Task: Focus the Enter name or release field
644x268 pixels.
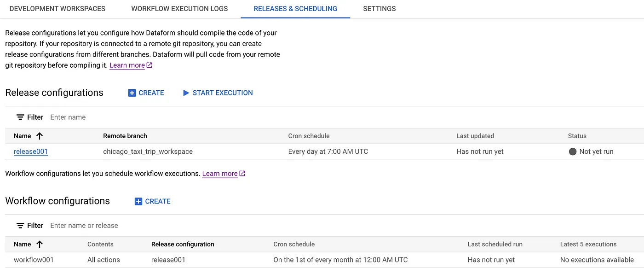Action: (138, 226)
